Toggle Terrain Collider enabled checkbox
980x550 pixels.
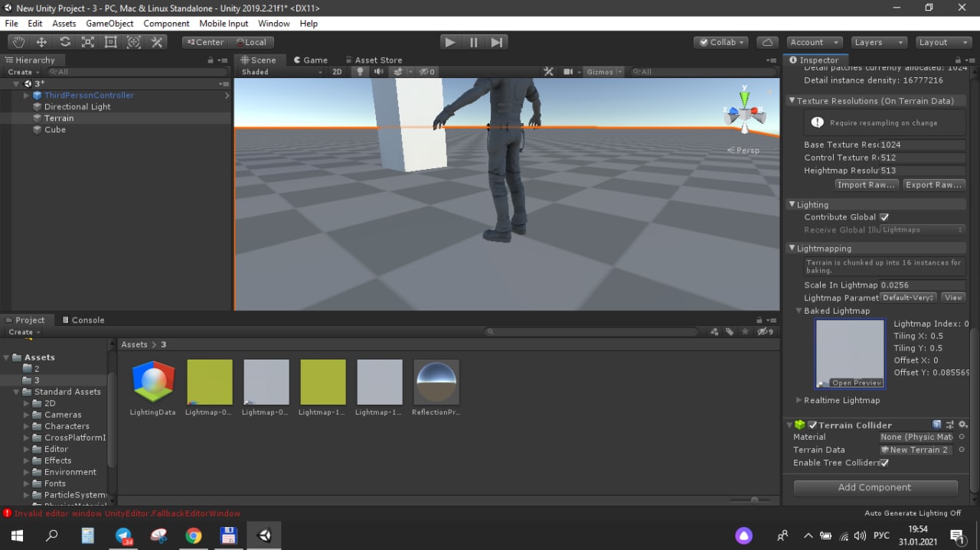(x=813, y=425)
